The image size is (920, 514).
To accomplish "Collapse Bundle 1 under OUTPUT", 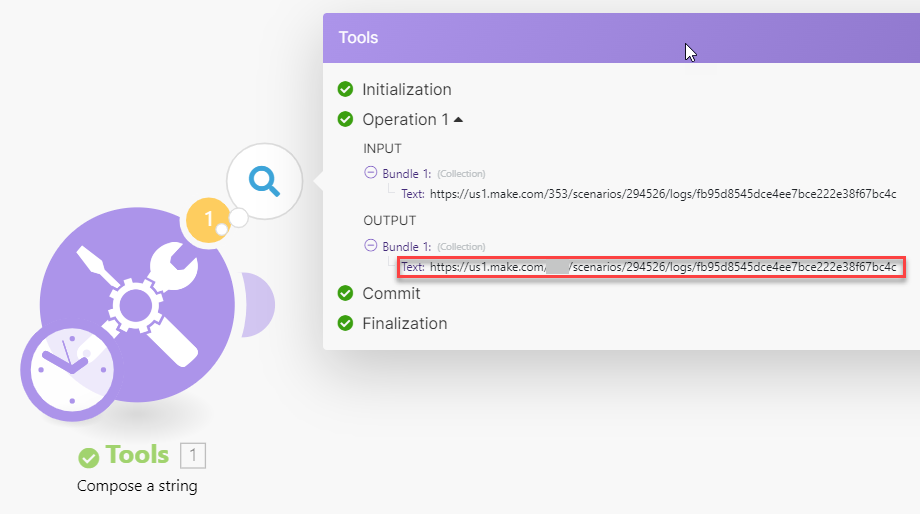I will click(370, 246).
